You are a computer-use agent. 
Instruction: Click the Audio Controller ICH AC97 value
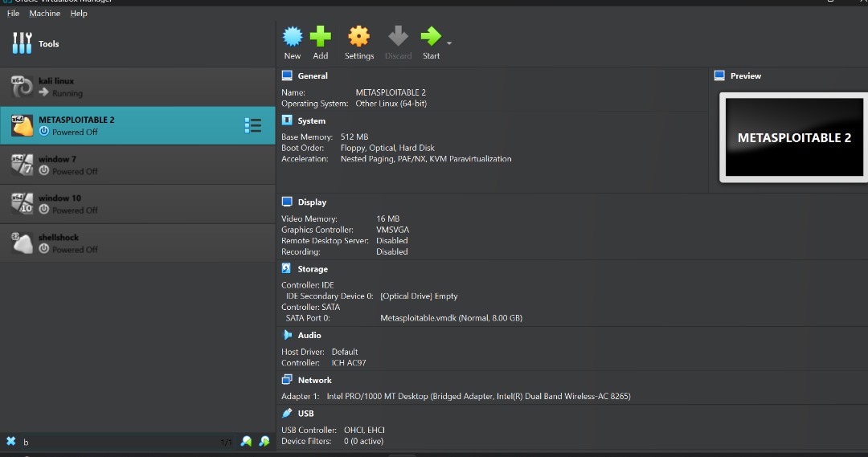click(x=349, y=363)
